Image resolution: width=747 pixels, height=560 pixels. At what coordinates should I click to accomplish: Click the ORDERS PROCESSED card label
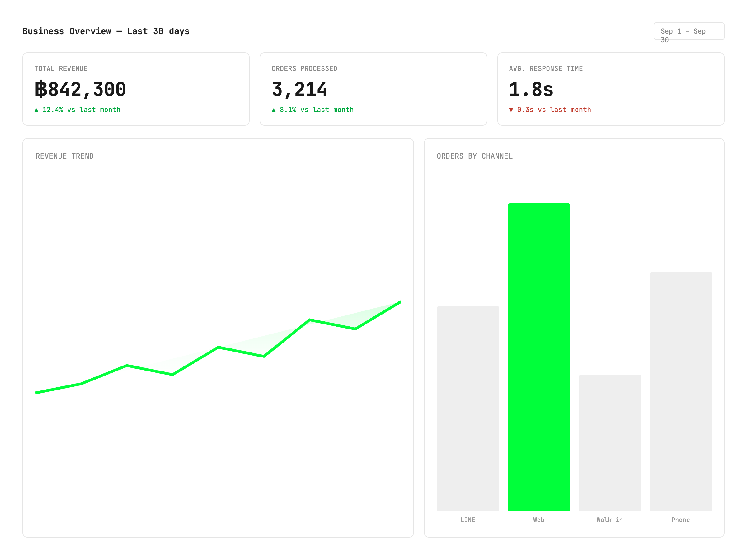(304, 68)
